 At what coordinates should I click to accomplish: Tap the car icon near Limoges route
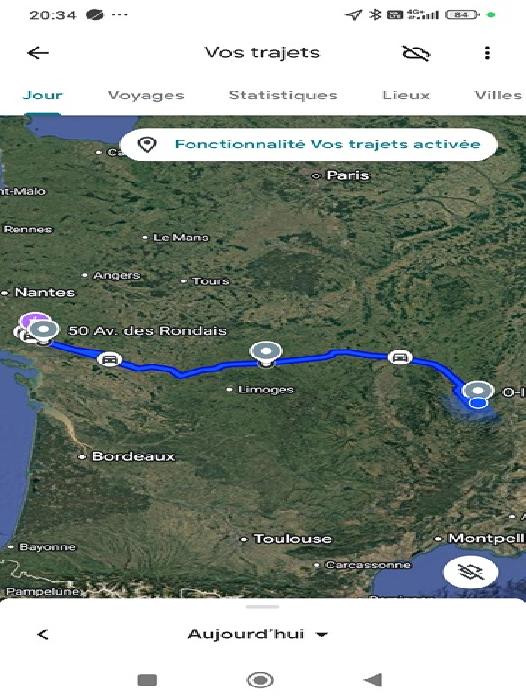coord(109,359)
